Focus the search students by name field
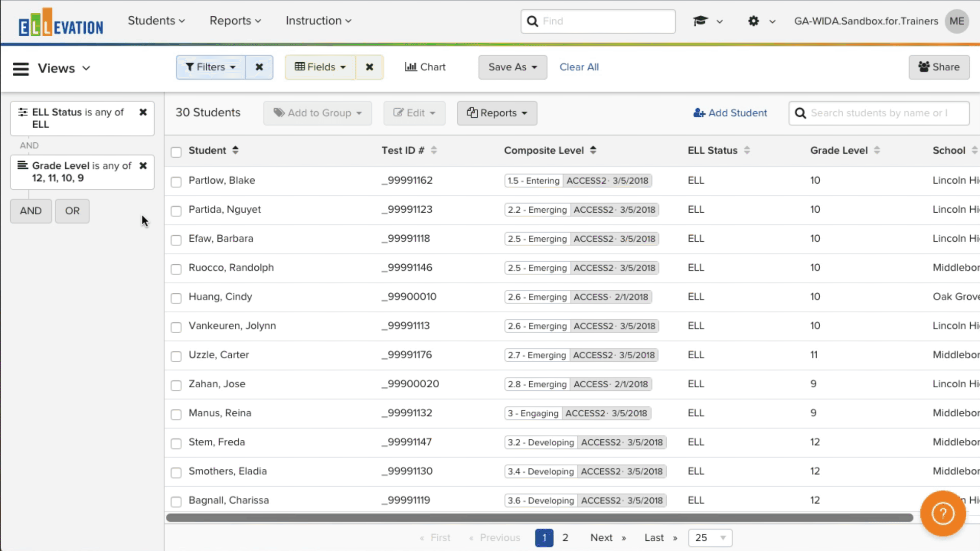 point(879,113)
